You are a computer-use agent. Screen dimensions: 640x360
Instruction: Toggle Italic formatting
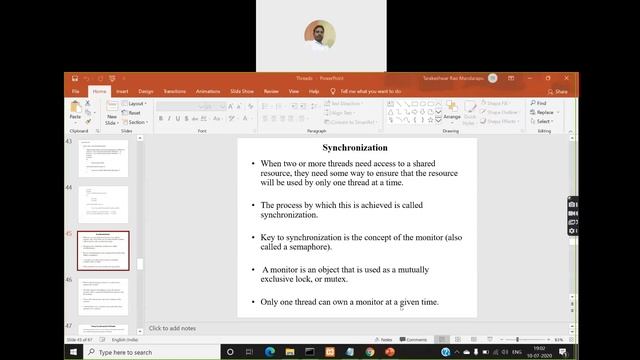click(x=169, y=119)
